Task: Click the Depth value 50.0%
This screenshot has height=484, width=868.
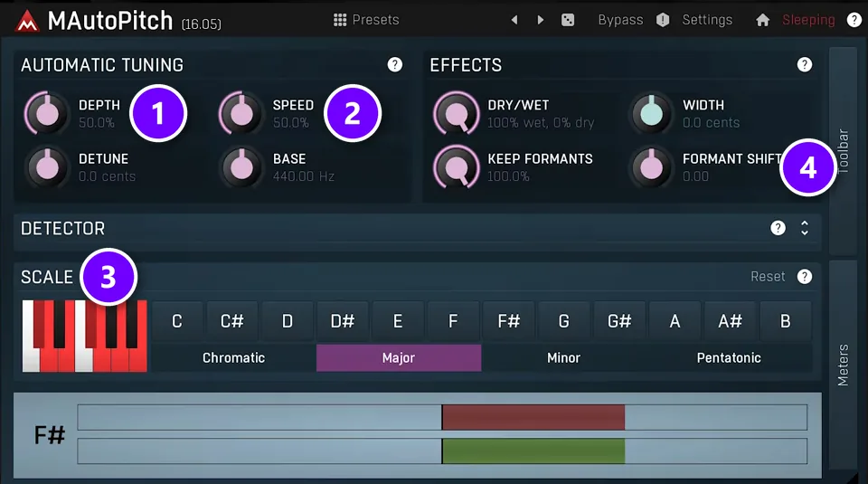Action: point(97,122)
